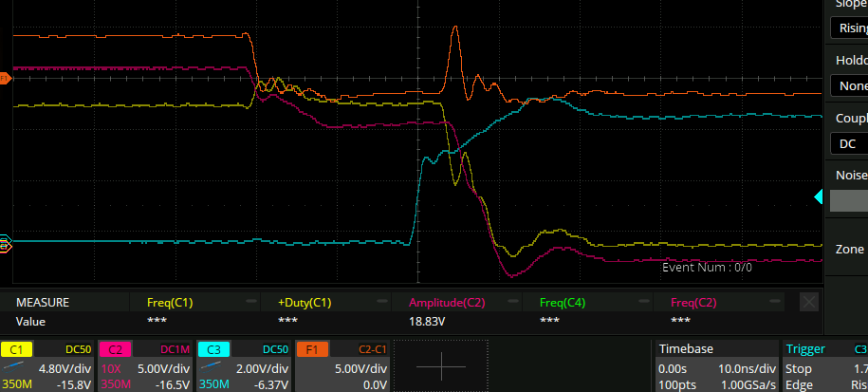
Task: Open the C1 channel settings box
Action: pyautogui.click(x=47, y=365)
